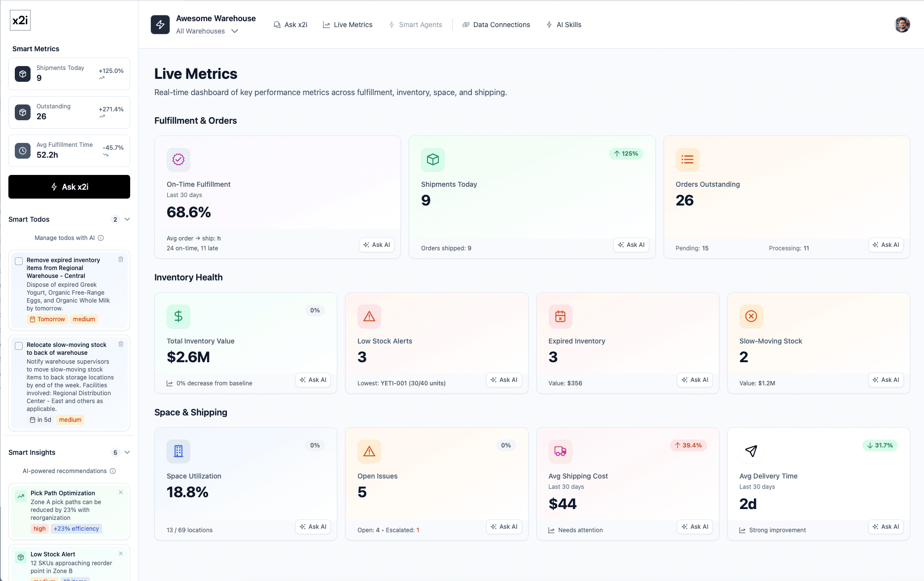Click the lightning bolt warehouse icon
Screen dimensions: 924x581
click(160, 24)
